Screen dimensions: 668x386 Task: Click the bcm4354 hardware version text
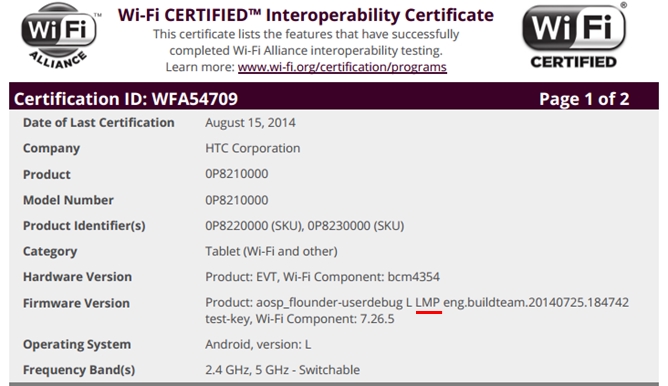point(413,277)
